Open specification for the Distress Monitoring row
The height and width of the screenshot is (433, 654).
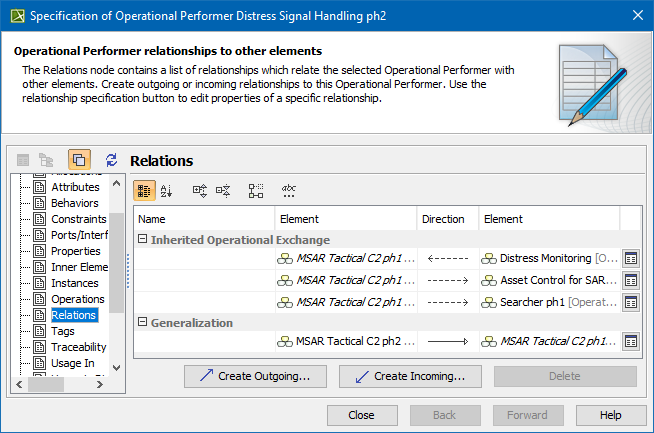631,258
